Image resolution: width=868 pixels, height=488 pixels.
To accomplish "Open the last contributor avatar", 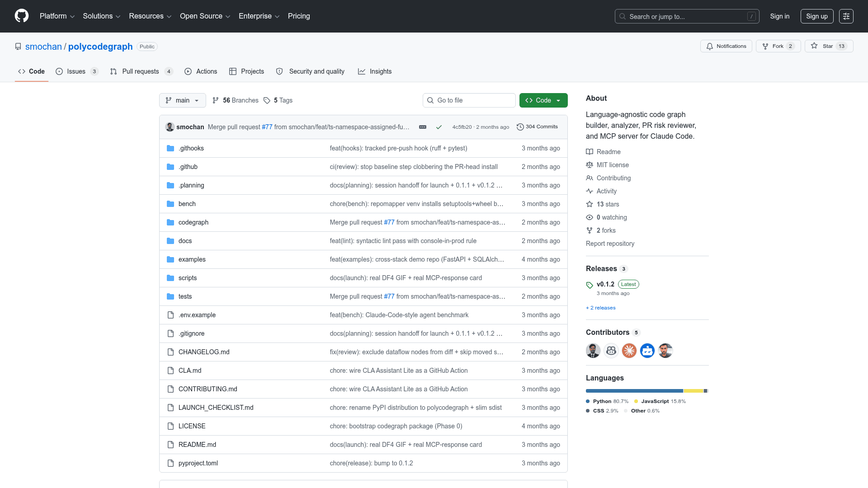I will coord(665,351).
